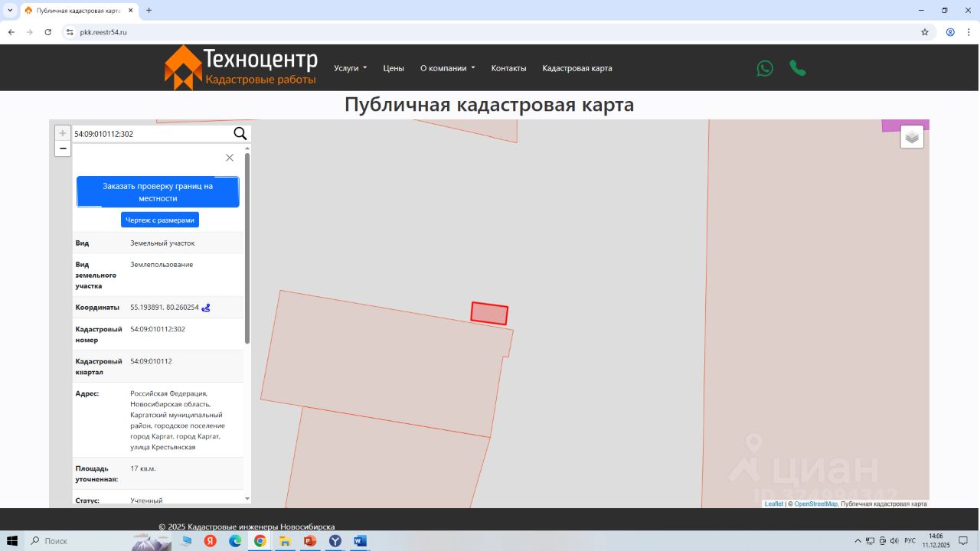980x551 pixels.
Task: Click the address bar URL pkk.reestr54.ru
Action: pos(103,32)
